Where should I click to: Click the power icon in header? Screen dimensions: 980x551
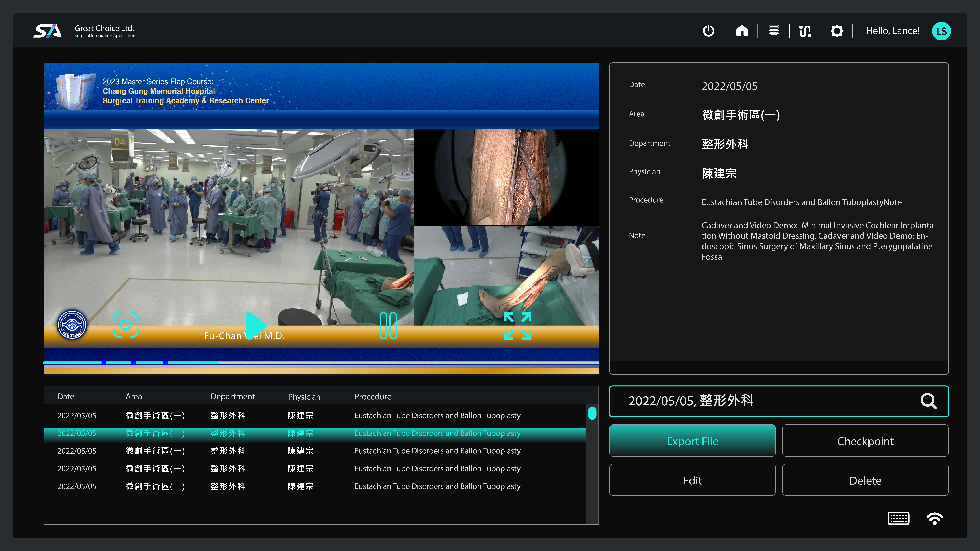pyautogui.click(x=708, y=31)
